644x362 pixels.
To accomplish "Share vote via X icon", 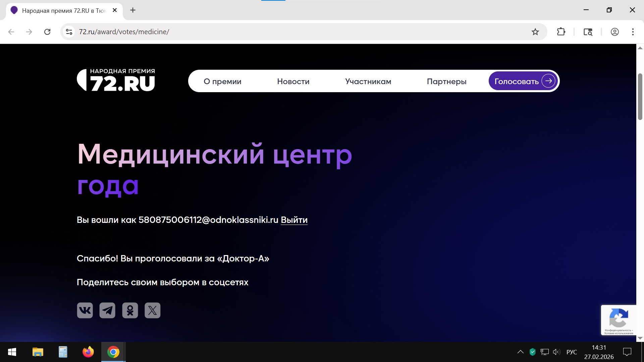I will pyautogui.click(x=153, y=310).
